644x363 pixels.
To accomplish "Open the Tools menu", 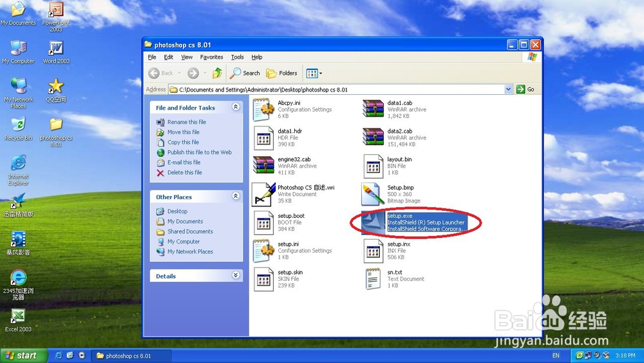I will click(238, 57).
